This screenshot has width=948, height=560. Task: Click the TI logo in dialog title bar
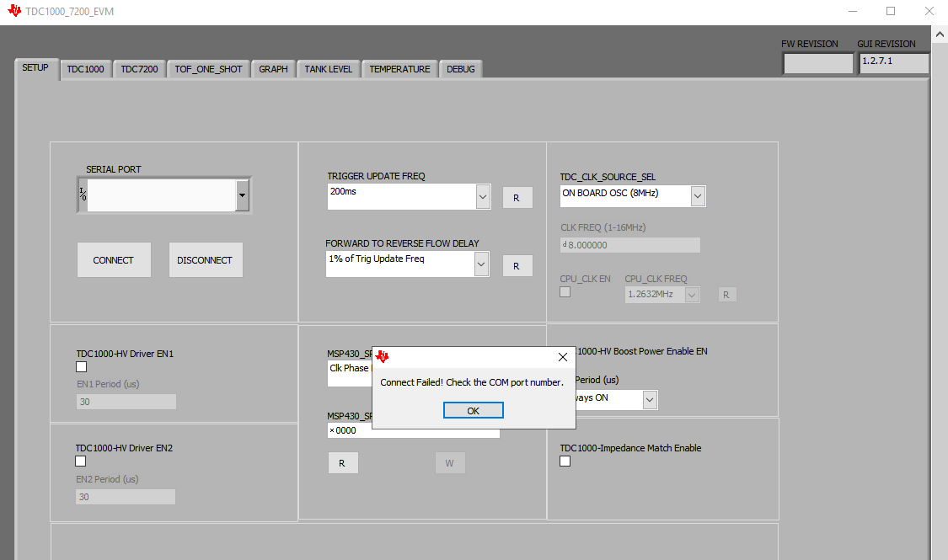pos(382,356)
